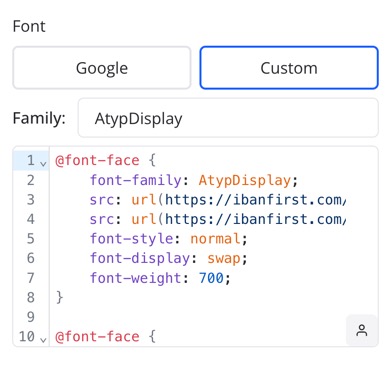Collapse the @font-face block at line 1
Viewport: 390px width, 367px height.
[43, 163]
